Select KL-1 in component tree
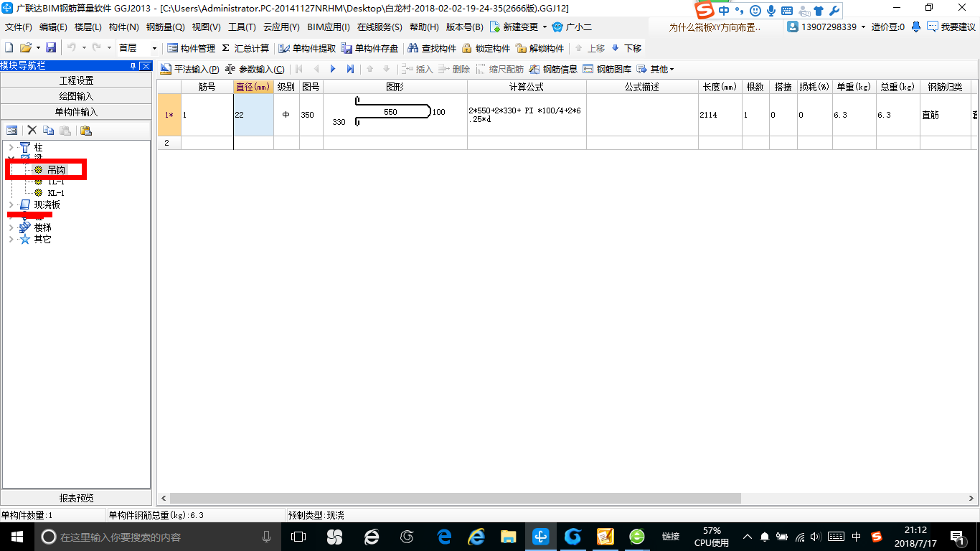Viewport: 980px width, 551px height. (x=56, y=193)
